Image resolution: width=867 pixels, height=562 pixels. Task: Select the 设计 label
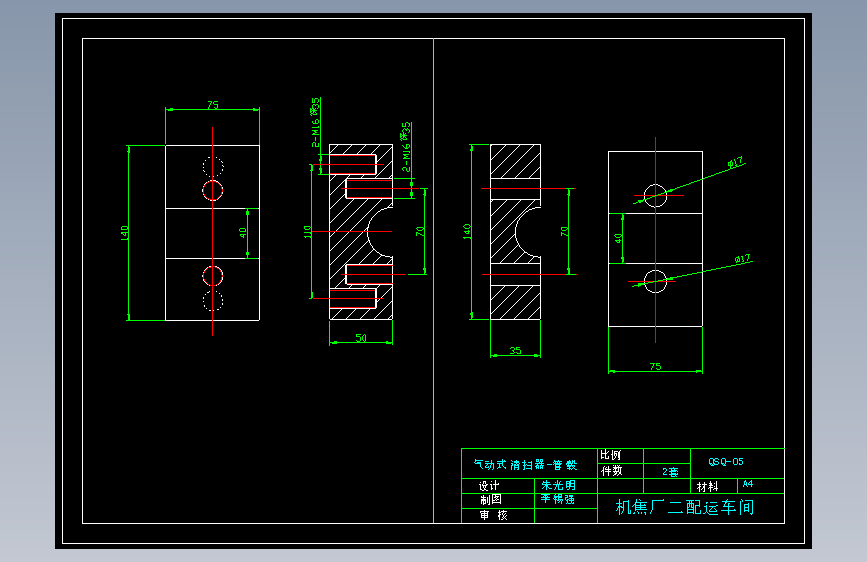click(489, 486)
